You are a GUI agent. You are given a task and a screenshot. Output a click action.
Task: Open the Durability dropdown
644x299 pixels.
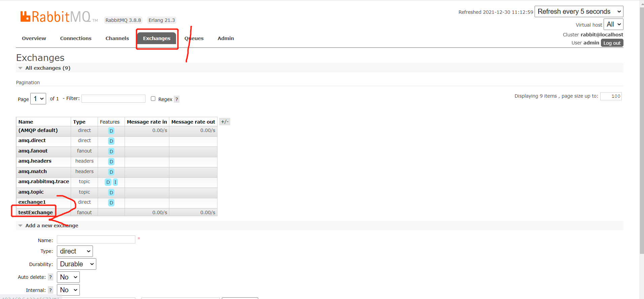click(x=76, y=264)
